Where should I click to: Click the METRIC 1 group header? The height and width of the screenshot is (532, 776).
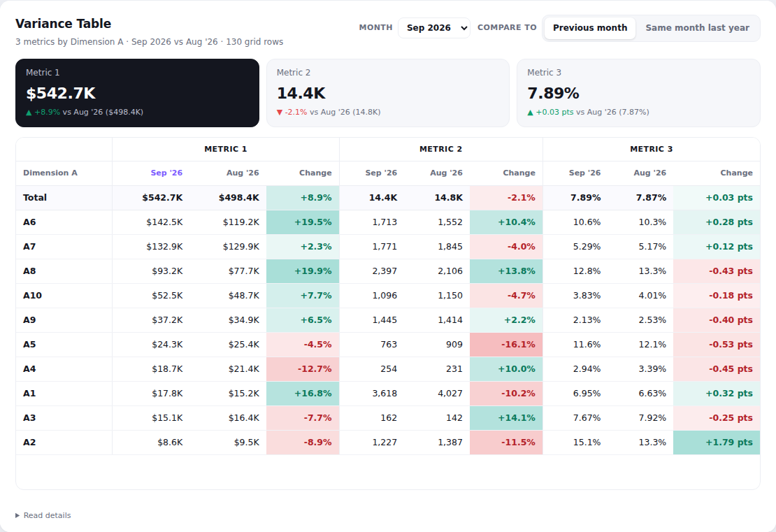[x=226, y=149]
